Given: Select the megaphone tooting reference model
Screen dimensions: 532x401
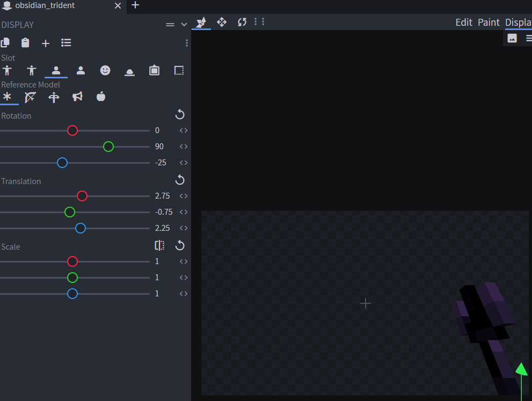Looking at the screenshot, I should pyautogui.click(x=77, y=97).
